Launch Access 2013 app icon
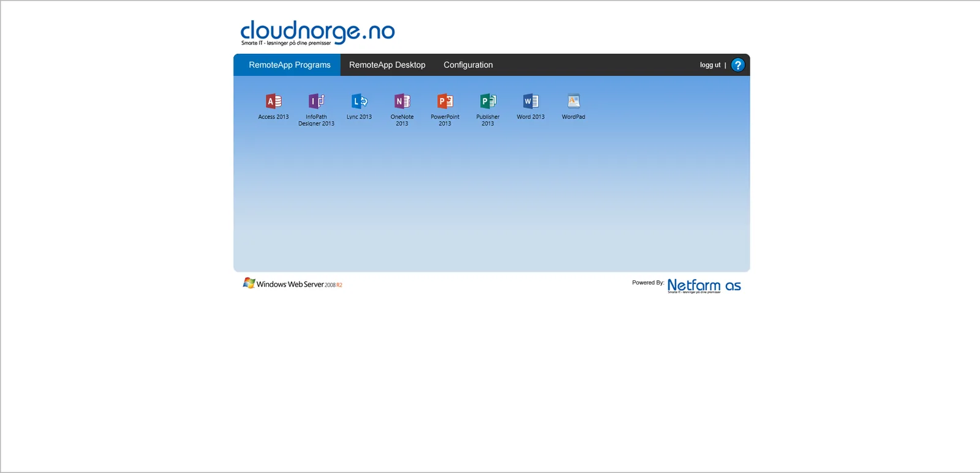Screen dimensions: 980x473 click(273, 102)
